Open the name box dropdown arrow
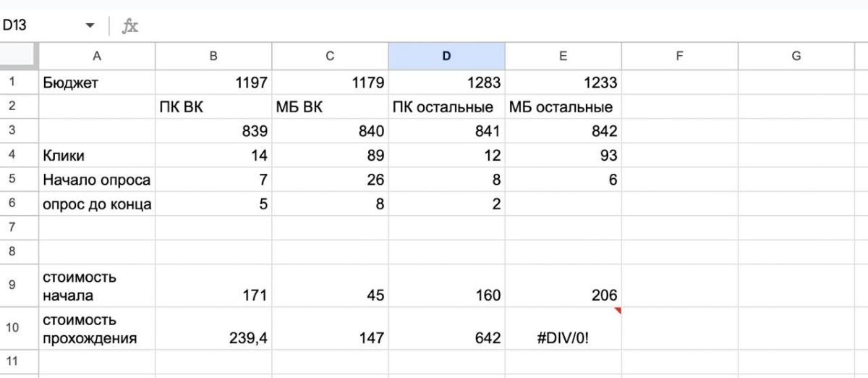868x378 pixels. tap(90, 26)
